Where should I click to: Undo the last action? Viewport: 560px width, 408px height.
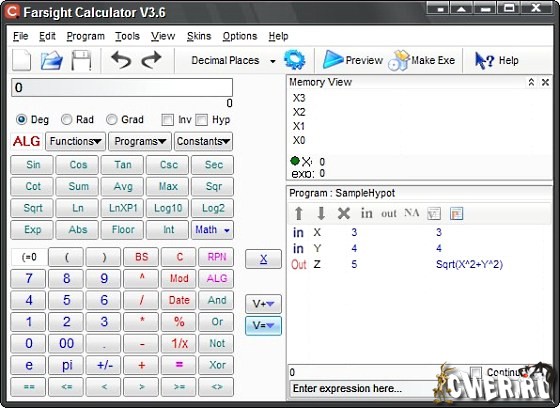[x=121, y=60]
